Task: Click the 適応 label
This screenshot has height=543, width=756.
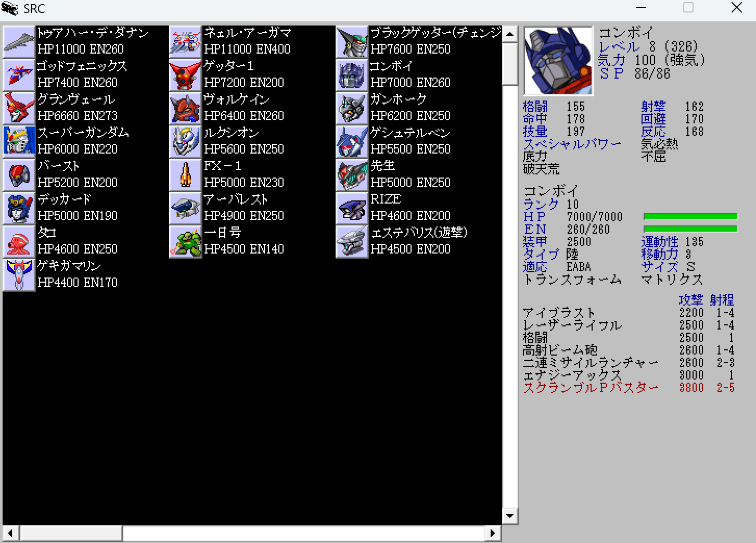Action: [535, 267]
